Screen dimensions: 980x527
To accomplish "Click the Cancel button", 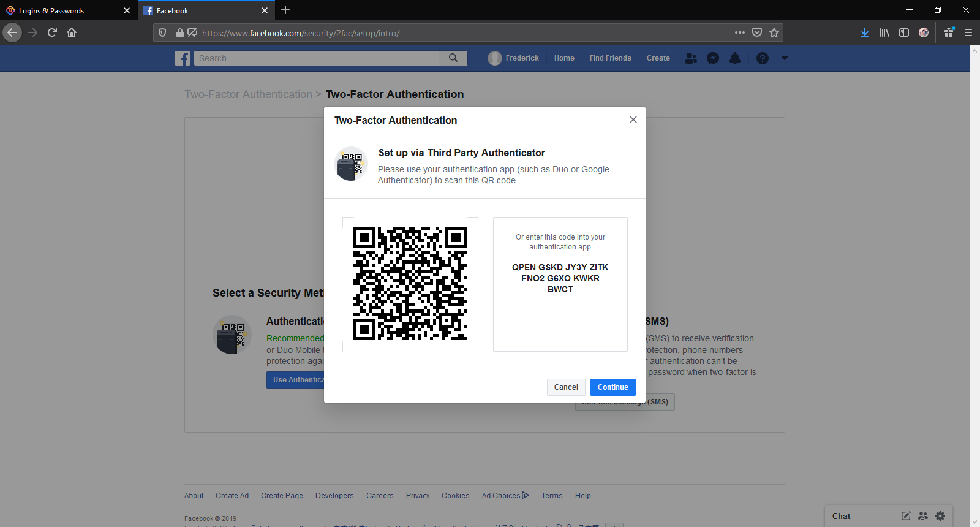I will click(566, 387).
